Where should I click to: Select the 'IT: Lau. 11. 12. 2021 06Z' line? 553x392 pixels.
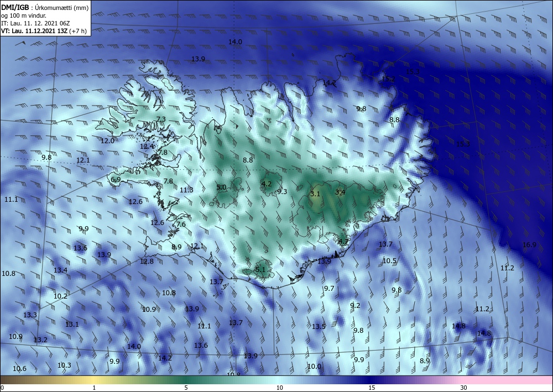(35, 23)
